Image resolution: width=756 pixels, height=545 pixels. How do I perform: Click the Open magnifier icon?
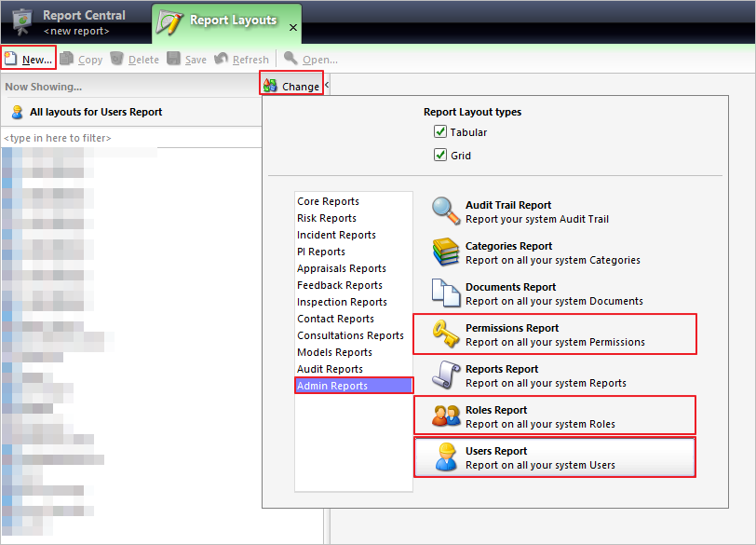point(290,59)
